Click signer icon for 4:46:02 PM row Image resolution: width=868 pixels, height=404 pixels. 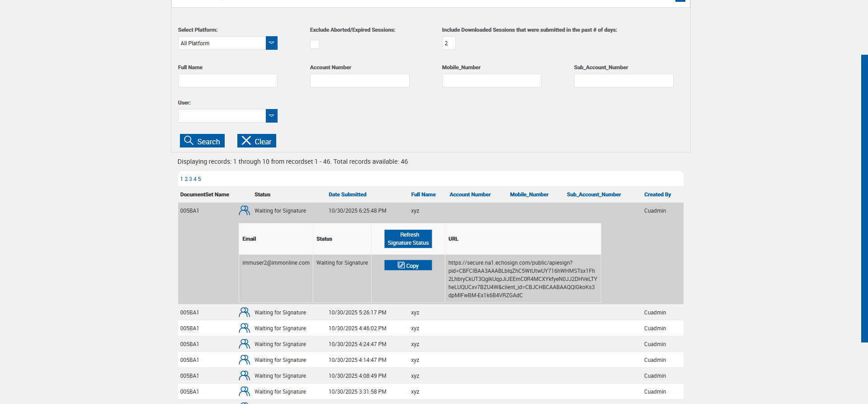click(x=244, y=328)
